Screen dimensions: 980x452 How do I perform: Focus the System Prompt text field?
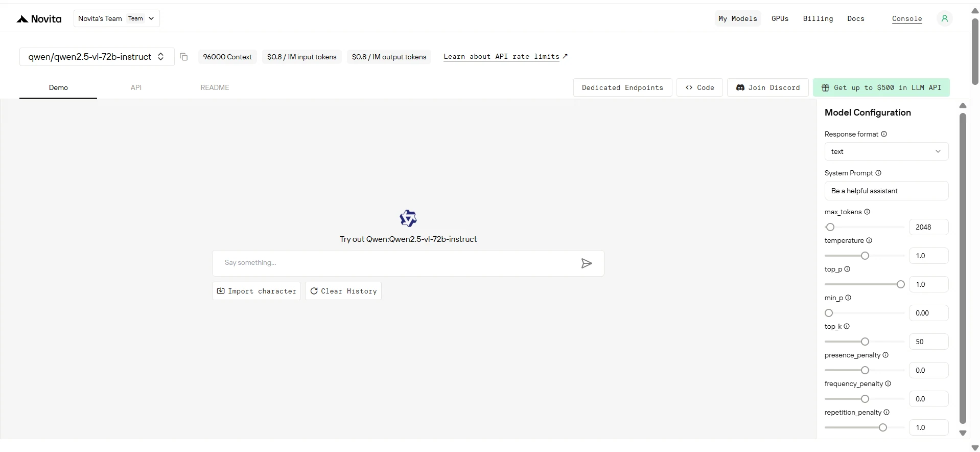click(886, 191)
